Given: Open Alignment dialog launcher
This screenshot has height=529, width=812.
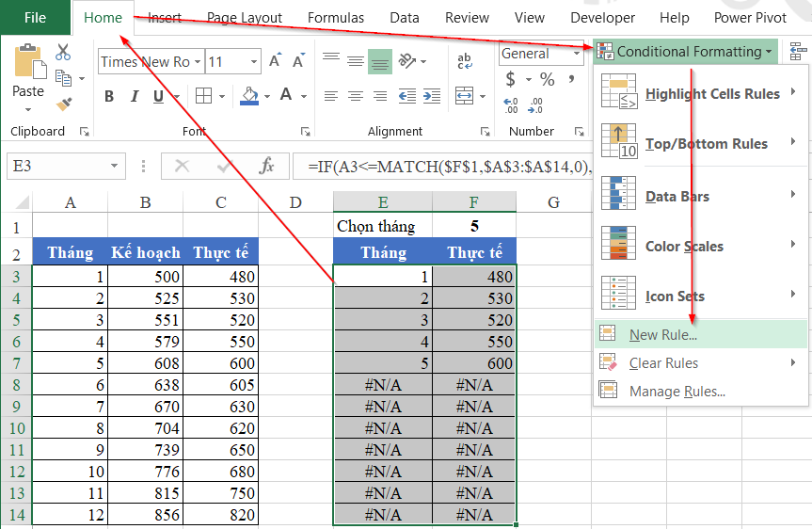Looking at the screenshot, I should pyautogui.click(x=486, y=132).
